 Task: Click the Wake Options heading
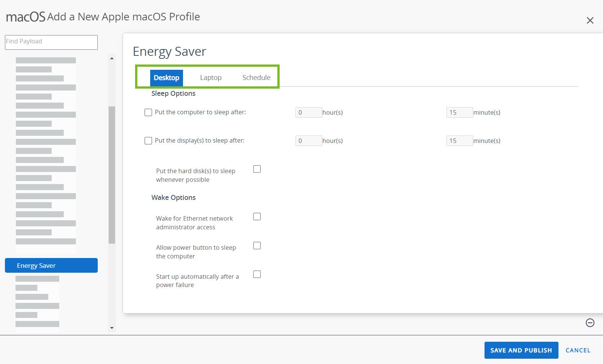(174, 198)
